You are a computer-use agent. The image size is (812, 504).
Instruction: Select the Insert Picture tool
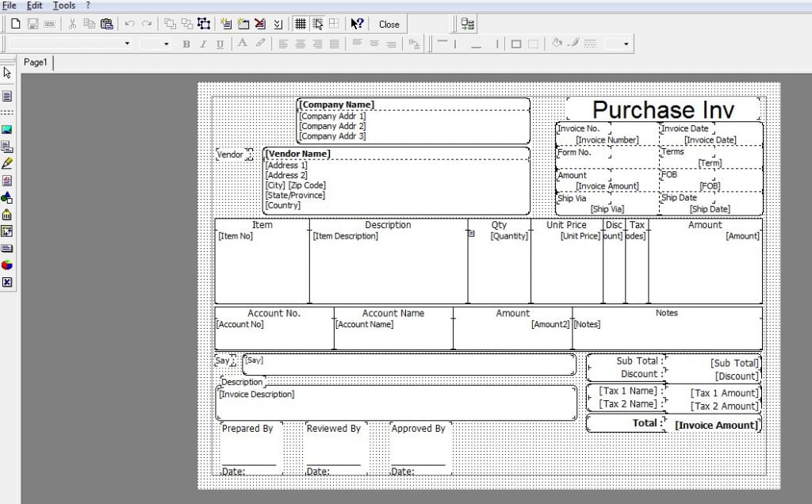(x=7, y=129)
